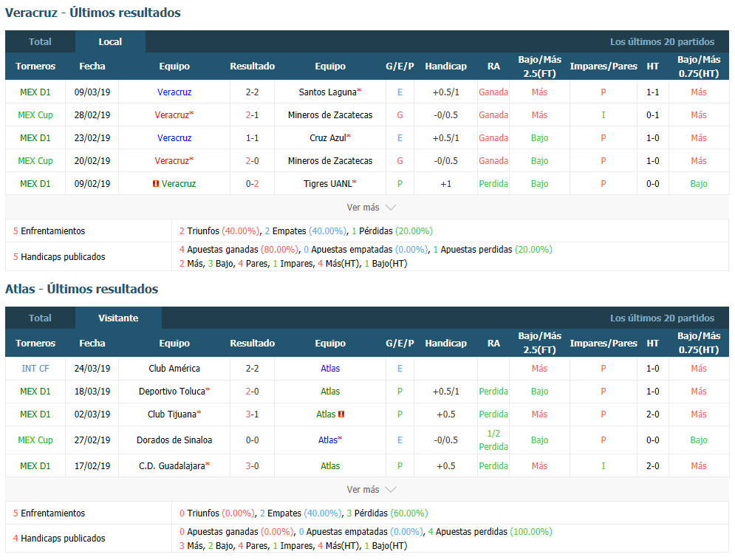Click the Perdida RA cell in Tigres UANL row
735x560 pixels.
pyautogui.click(x=493, y=184)
